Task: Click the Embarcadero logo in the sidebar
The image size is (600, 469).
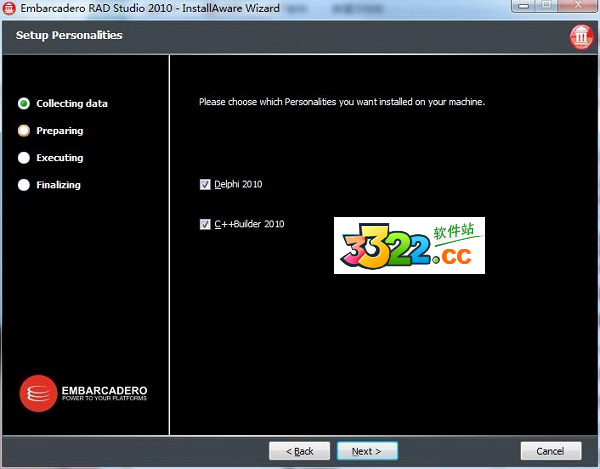Action: click(83, 393)
